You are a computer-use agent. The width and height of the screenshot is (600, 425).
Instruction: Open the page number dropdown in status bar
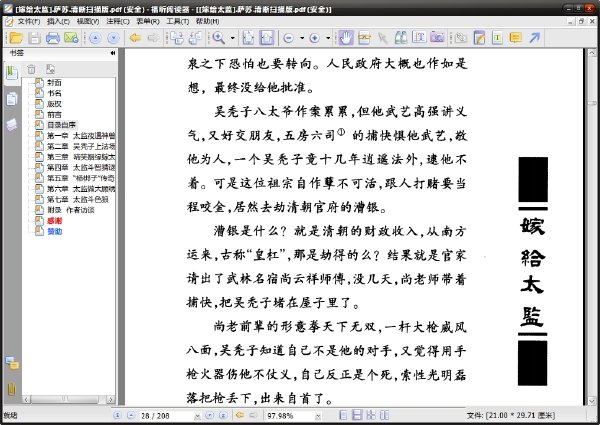click(x=197, y=416)
